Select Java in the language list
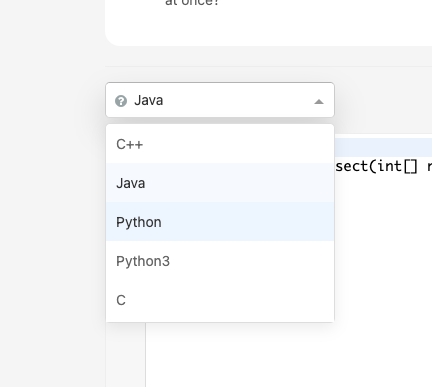 (x=220, y=183)
